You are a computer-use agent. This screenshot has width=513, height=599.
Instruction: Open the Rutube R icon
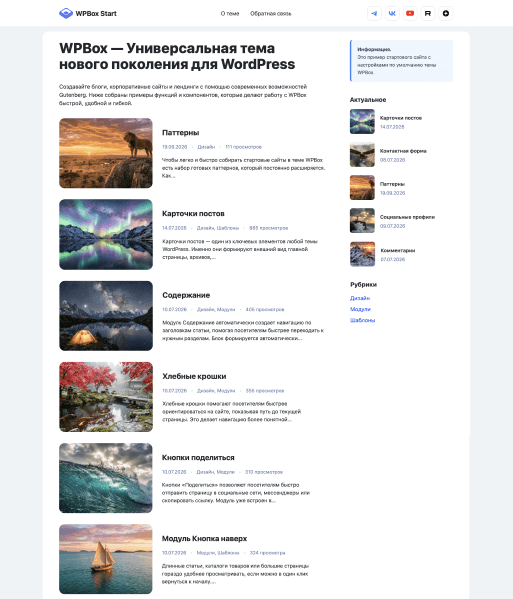[x=428, y=13]
